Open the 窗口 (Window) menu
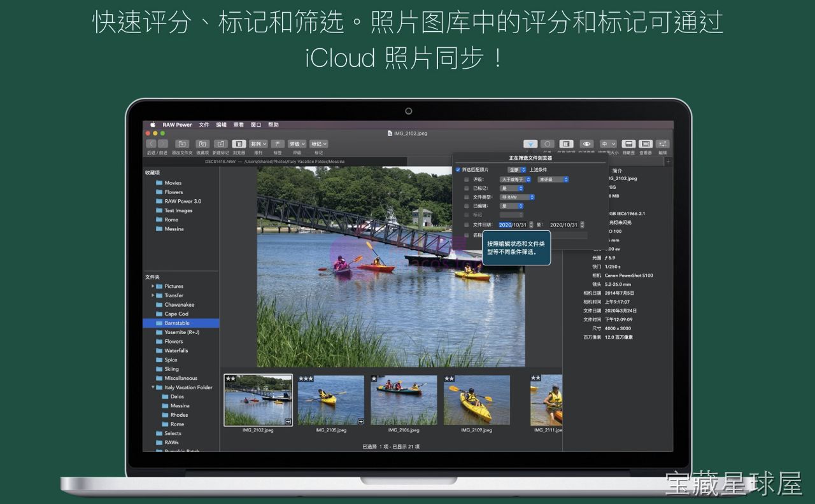815x504 pixels. (x=256, y=125)
